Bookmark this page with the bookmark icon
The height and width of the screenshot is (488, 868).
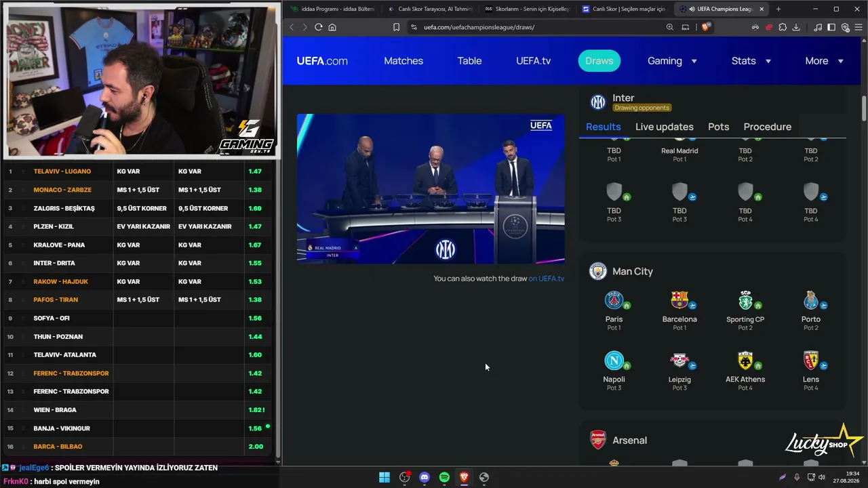[396, 27]
